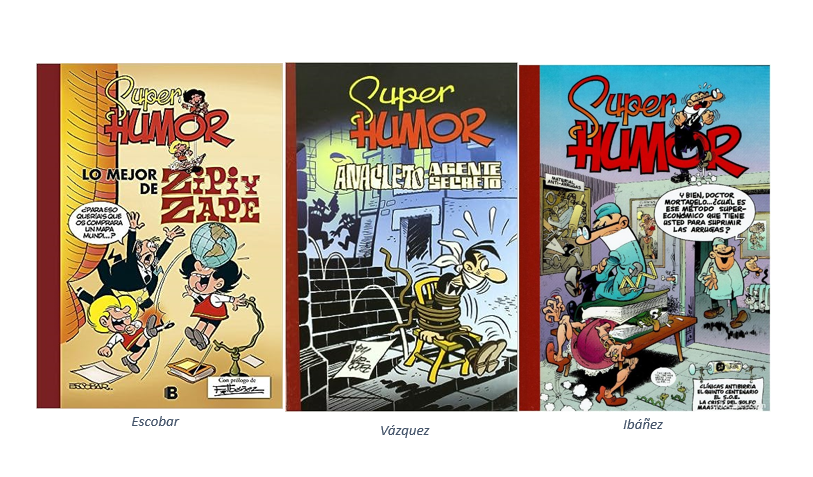Click the 'Lo mejor de' title text
The height and width of the screenshot is (477, 813).
click(120, 181)
